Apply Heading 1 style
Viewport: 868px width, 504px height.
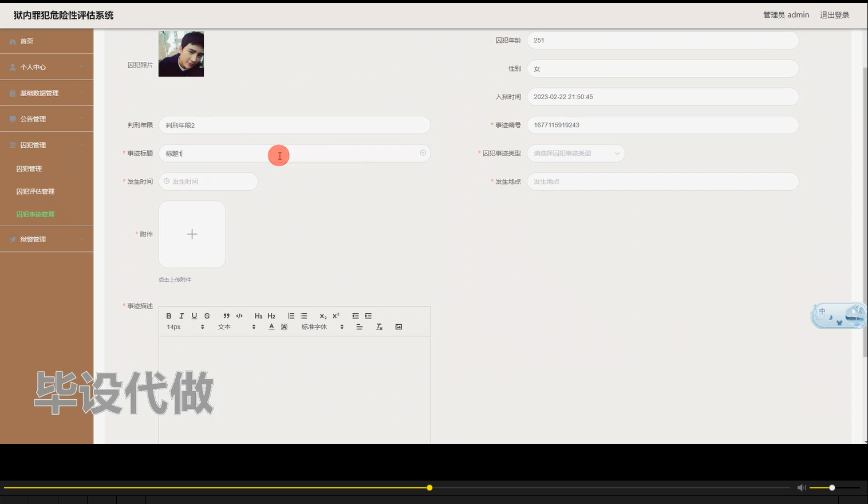[x=258, y=316]
